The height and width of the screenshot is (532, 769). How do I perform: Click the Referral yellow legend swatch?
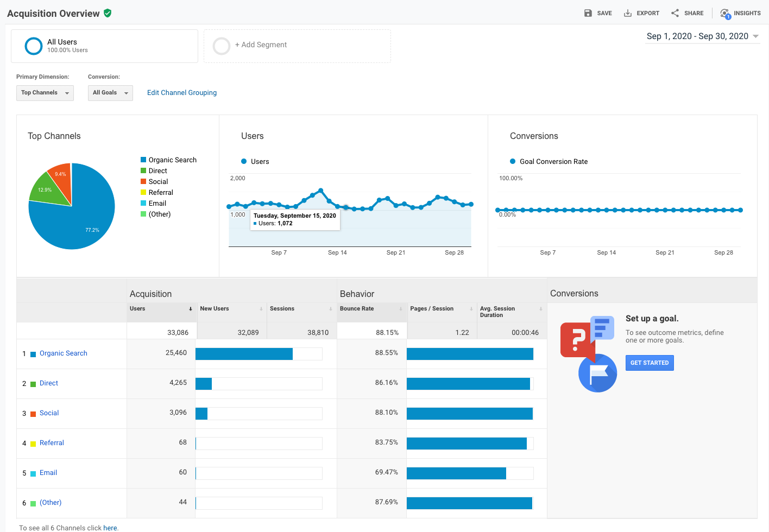point(143,192)
